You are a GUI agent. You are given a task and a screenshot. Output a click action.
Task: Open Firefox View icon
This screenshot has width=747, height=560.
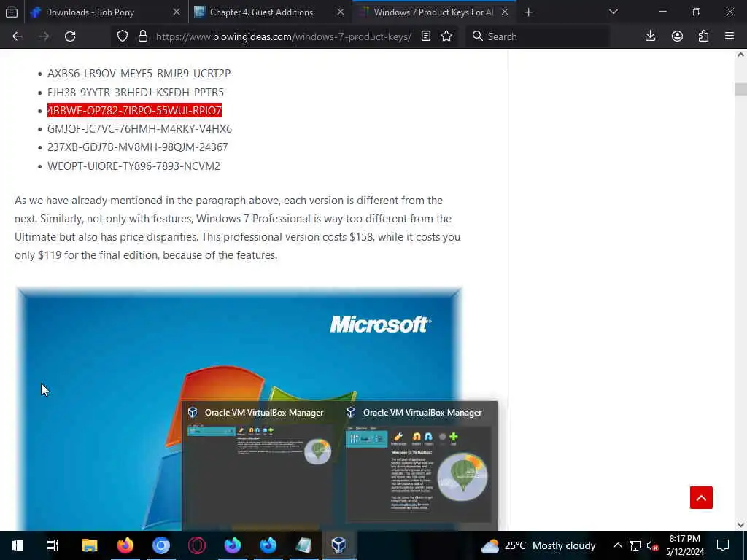12,12
